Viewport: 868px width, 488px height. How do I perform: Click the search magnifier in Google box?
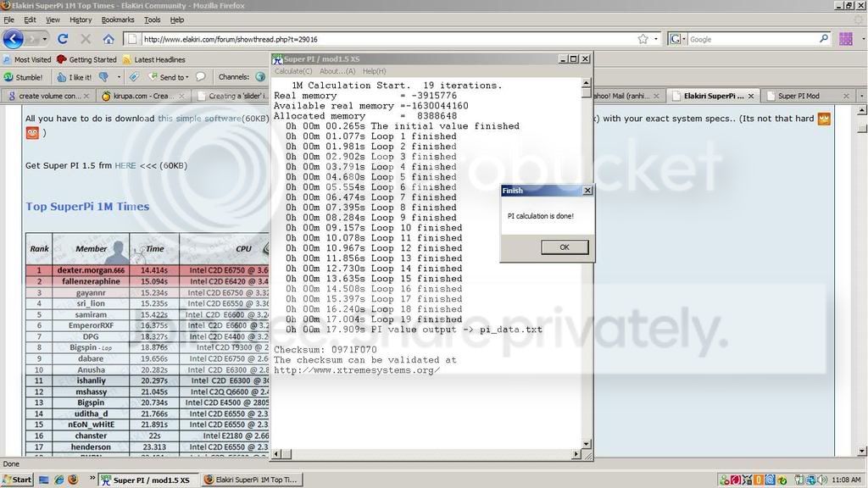click(824, 39)
